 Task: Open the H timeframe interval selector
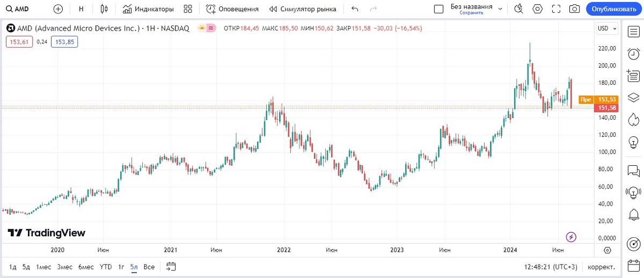click(81, 9)
